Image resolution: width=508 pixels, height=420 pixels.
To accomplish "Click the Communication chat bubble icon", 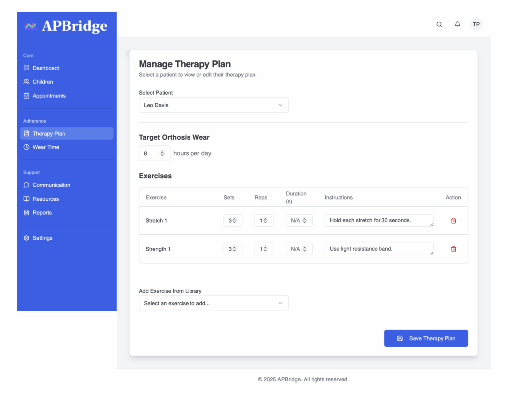I will (x=27, y=185).
